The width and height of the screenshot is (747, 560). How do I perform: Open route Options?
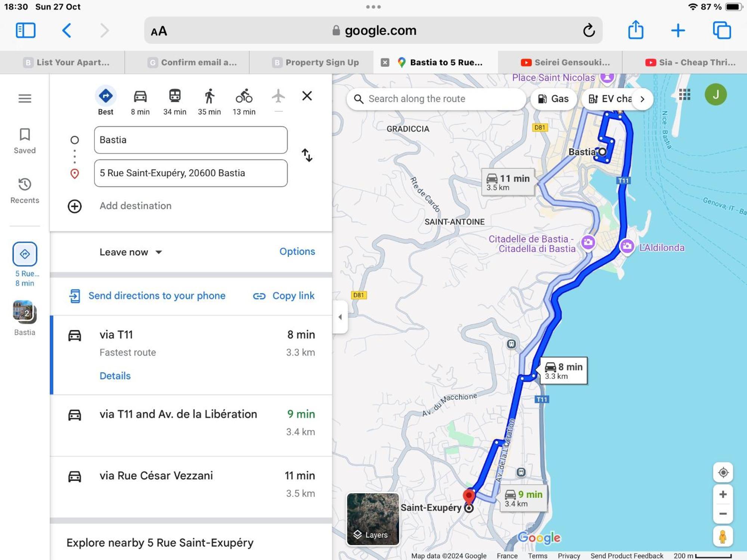297,252
